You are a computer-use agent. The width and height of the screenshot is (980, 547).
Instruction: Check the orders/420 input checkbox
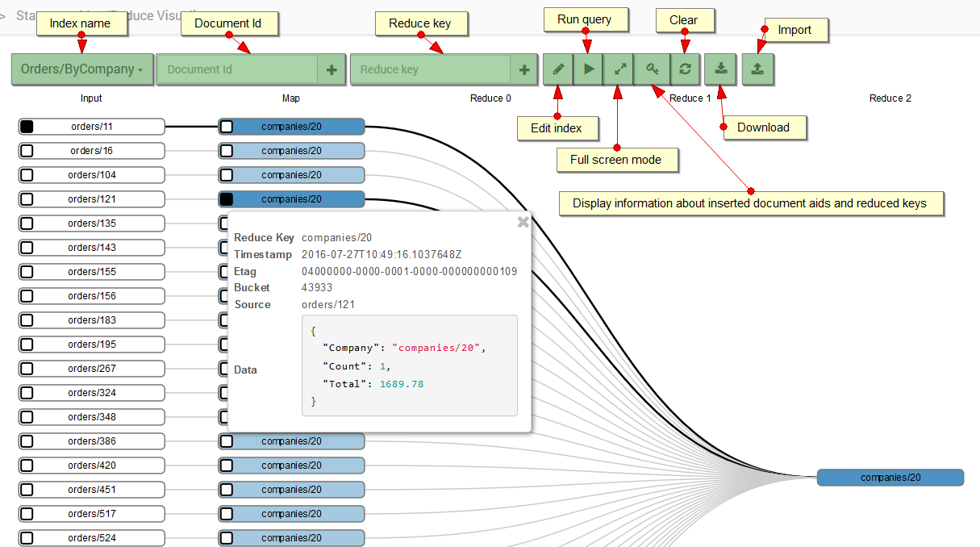pos(27,466)
